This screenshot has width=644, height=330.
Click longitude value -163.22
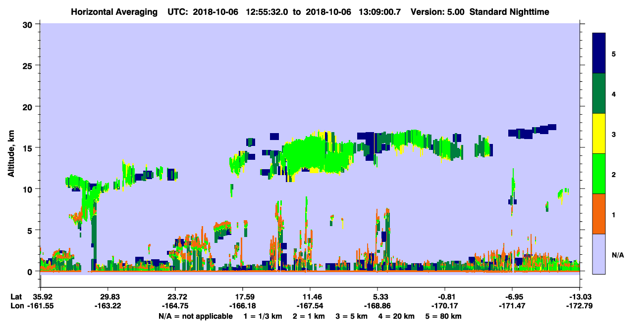(x=108, y=306)
